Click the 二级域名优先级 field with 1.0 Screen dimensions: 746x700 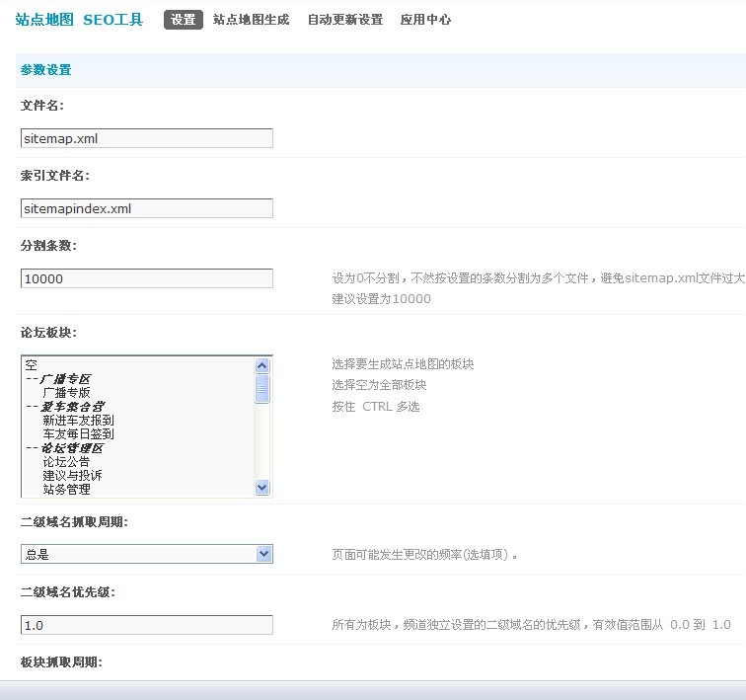click(146, 625)
